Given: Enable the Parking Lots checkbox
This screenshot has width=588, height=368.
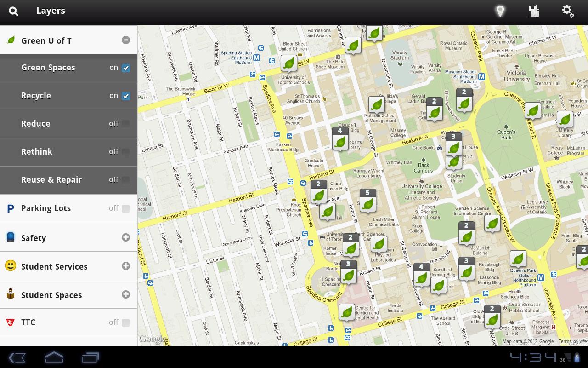Looking at the screenshot, I should (126, 209).
